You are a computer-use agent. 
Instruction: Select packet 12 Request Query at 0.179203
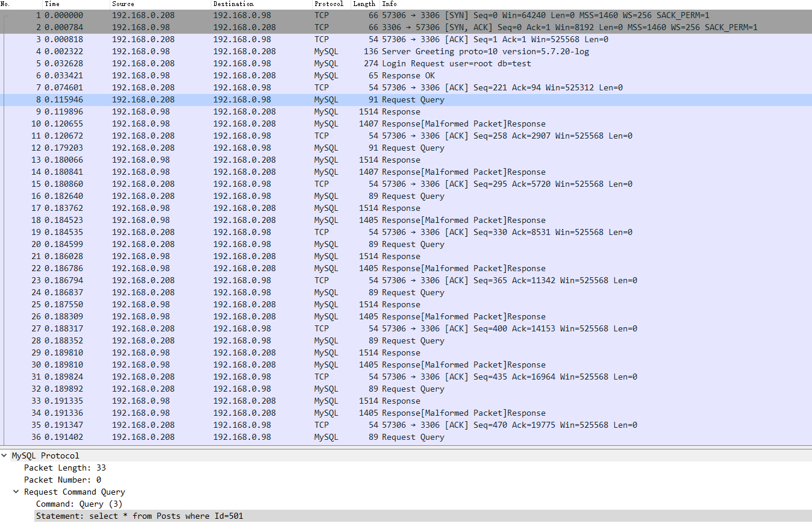tap(406, 148)
